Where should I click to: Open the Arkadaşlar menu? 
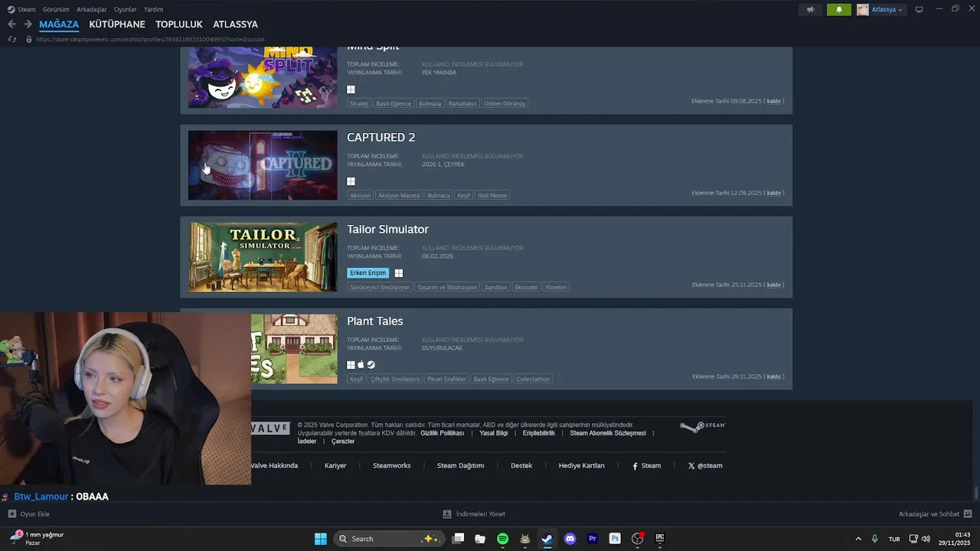(x=92, y=9)
